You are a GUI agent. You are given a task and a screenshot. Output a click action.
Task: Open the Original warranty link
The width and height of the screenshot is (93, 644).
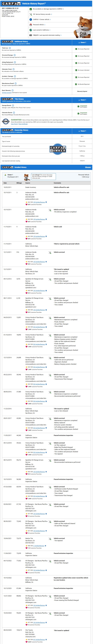coord(7,92)
